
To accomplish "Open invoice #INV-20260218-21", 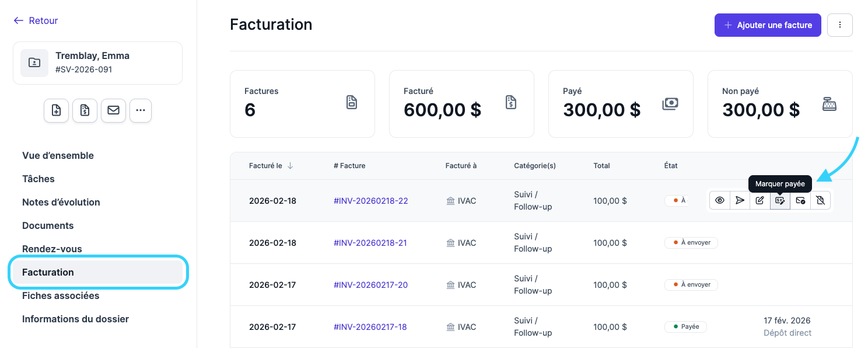I will click(x=370, y=243).
